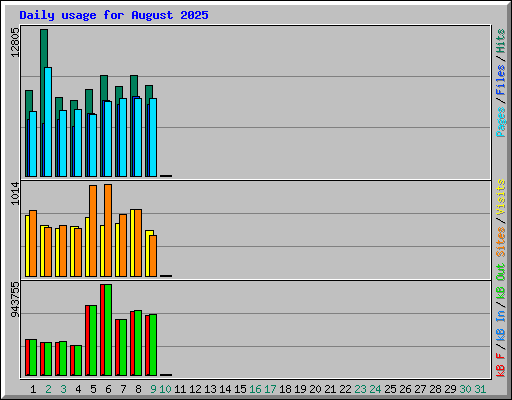Viewport: 512px width, 400px height.
Task: Click the "Sites" legend label
Action: 500,242
